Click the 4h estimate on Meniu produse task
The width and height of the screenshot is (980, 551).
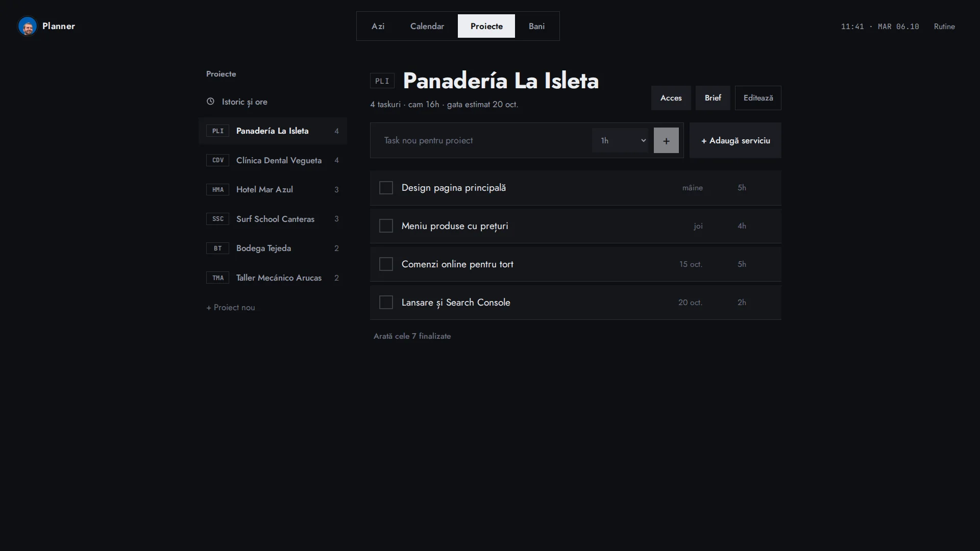tap(742, 226)
